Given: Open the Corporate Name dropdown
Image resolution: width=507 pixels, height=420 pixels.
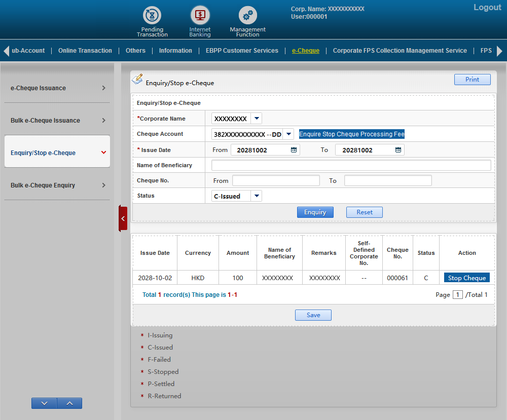Looking at the screenshot, I should click(x=257, y=119).
